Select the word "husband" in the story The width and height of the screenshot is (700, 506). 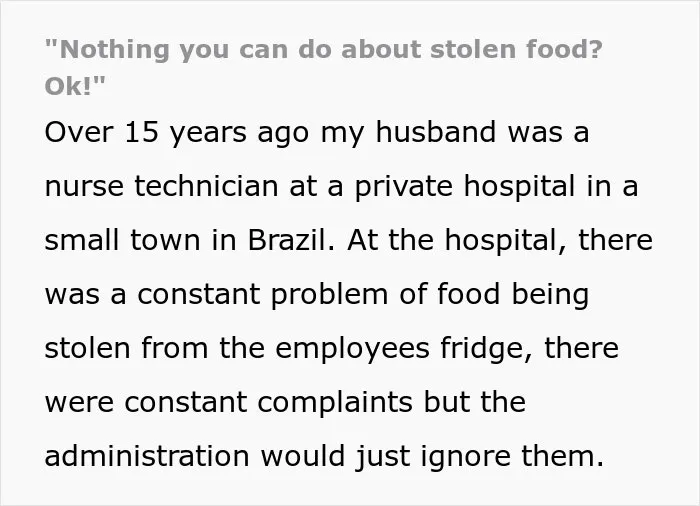(436, 132)
